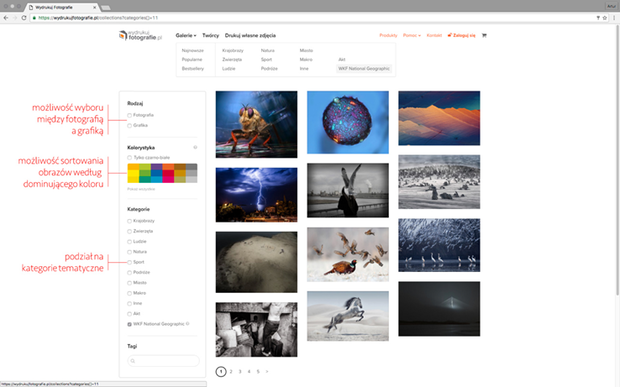Choose Krajobrazy in the Galerie dropdown
Viewport: 620px width, 387px height.
[232, 50]
